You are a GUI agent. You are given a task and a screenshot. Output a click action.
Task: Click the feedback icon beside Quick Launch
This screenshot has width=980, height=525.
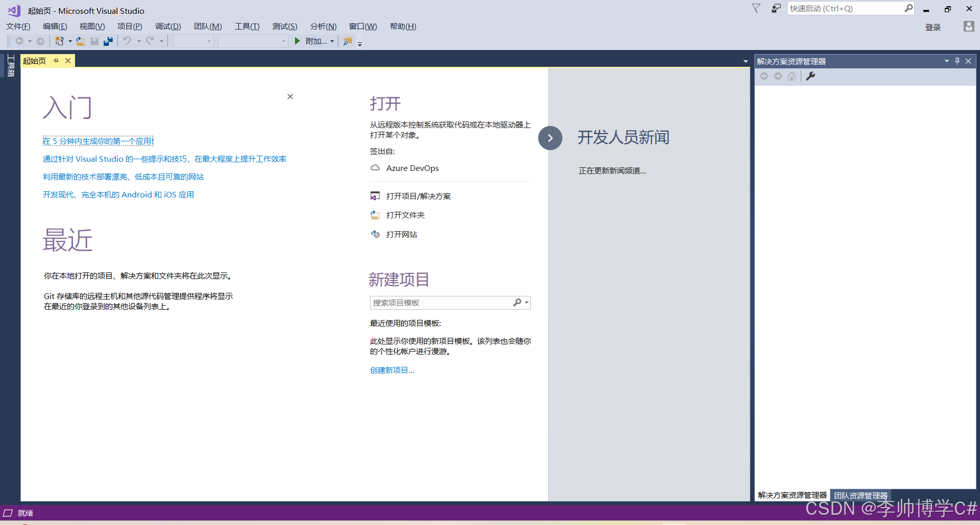click(x=776, y=9)
